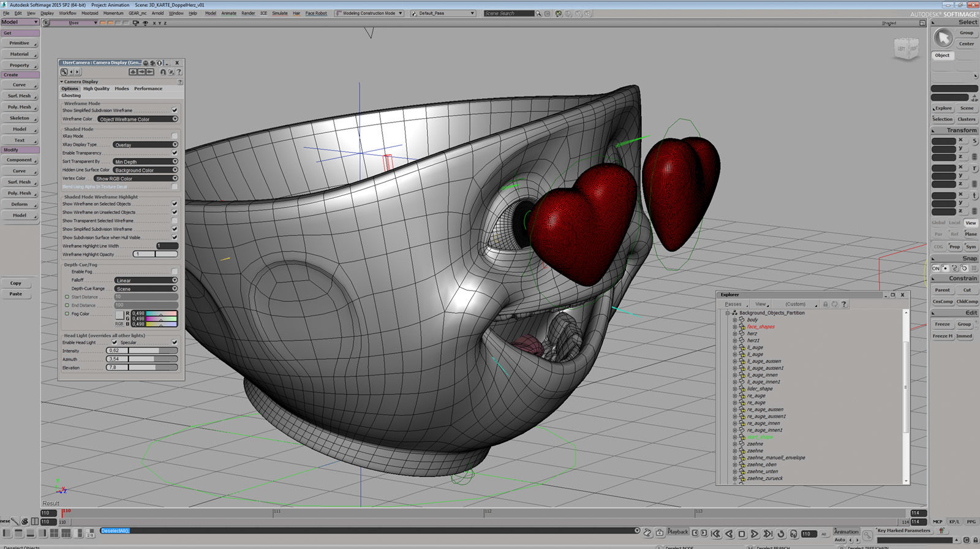
Task: Enable the XRay Mode checkbox
Action: click(175, 136)
